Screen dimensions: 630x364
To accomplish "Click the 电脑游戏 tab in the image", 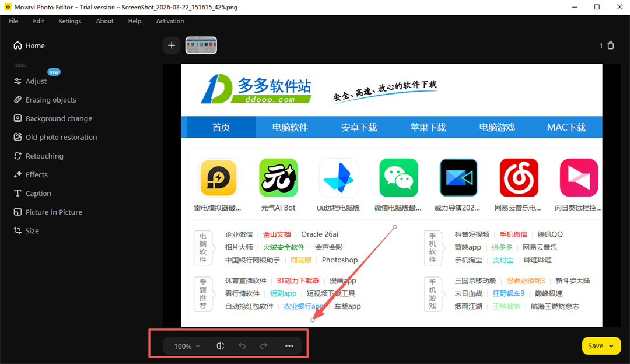I will [497, 127].
